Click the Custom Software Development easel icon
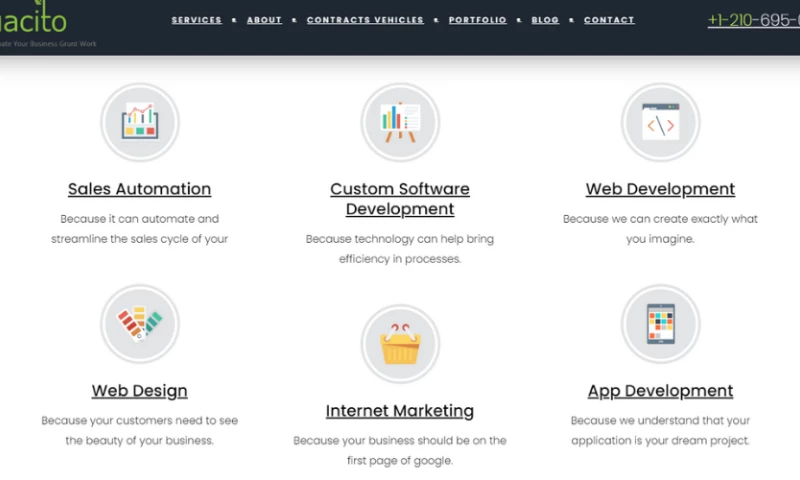The height and width of the screenshot is (480, 800). (x=400, y=122)
